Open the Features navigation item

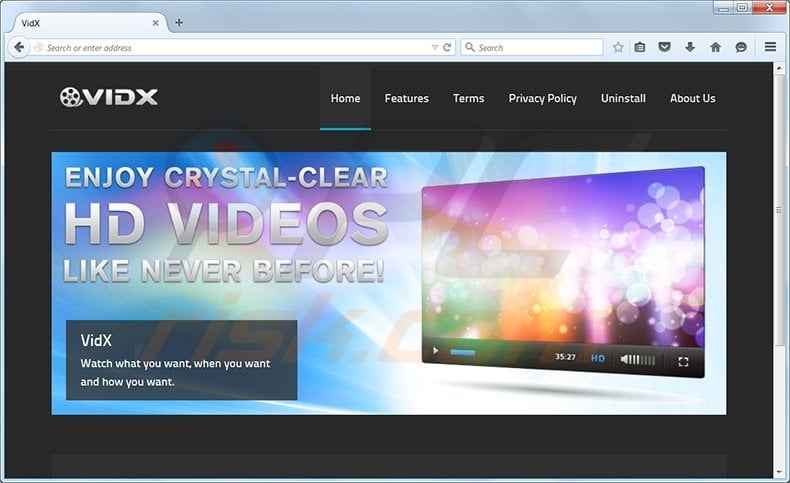tap(407, 98)
